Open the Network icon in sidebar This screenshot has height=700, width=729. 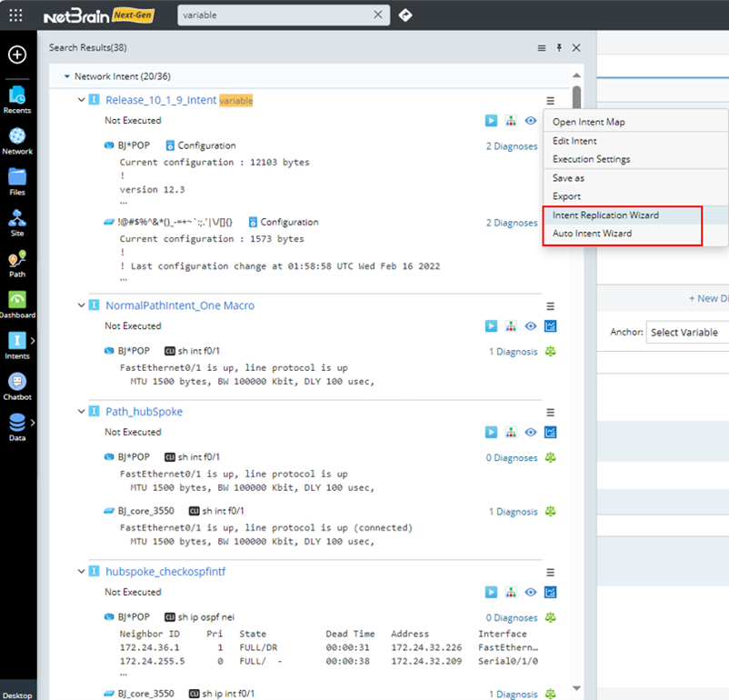(17, 141)
